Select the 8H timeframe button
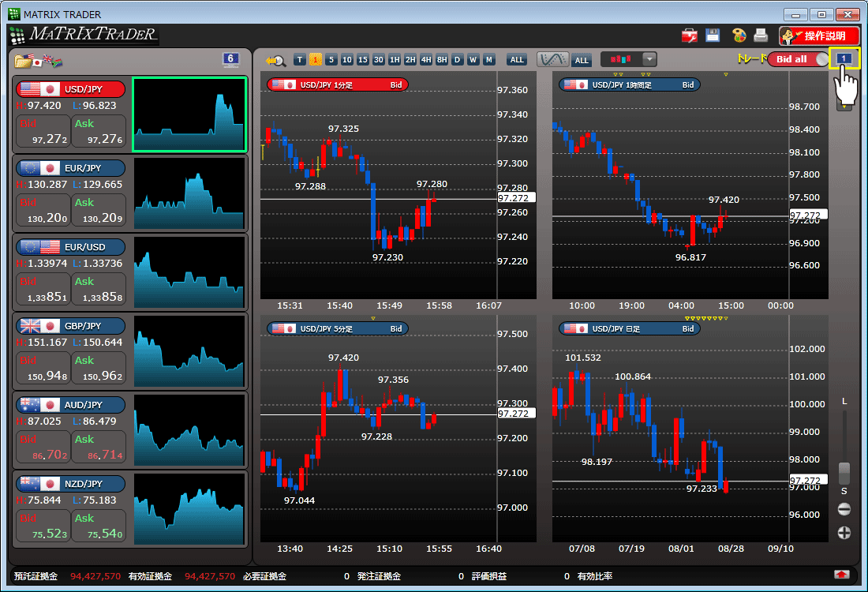This screenshot has width=868, height=592. 442,60
